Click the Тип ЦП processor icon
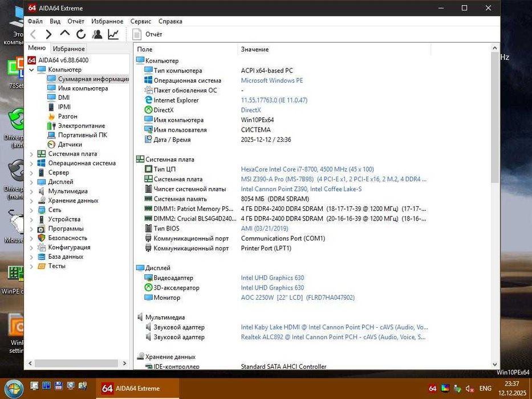This screenshot has width=532, height=399. [148, 169]
